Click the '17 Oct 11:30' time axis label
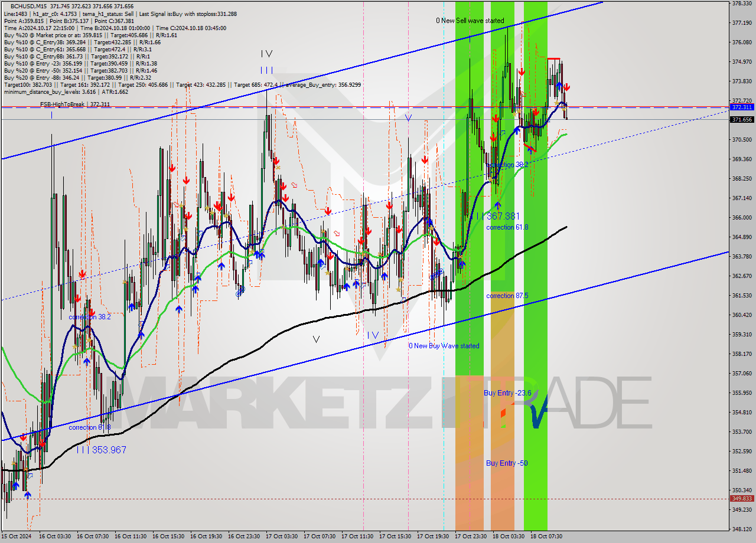This screenshot has height=543, width=756. click(357, 537)
